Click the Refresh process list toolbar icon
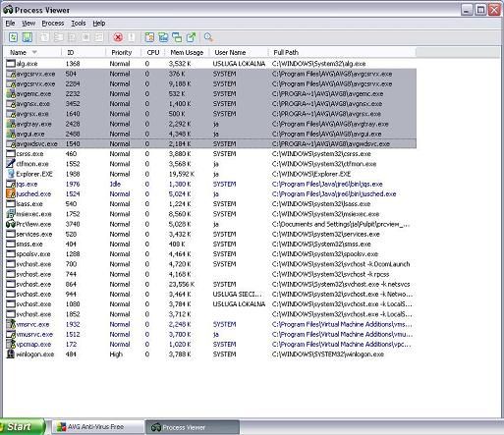The width and height of the screenshot is (504, 435). [13, 37]
